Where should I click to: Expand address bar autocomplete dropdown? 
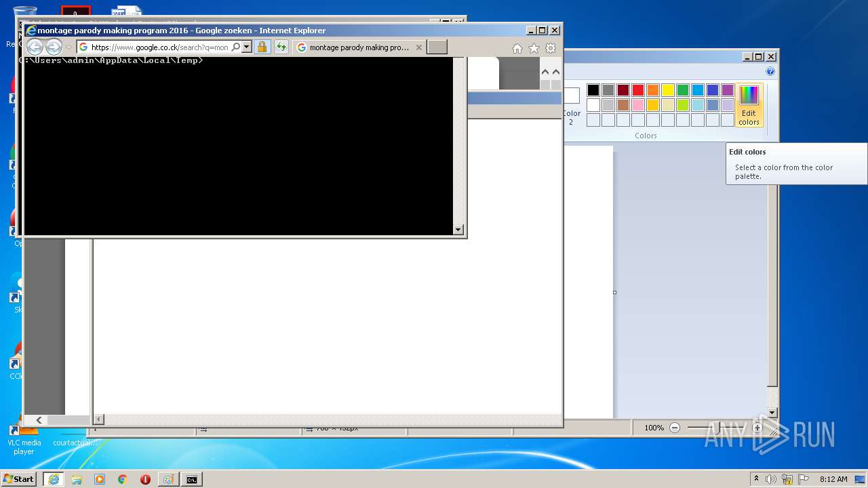pos(247,47)
